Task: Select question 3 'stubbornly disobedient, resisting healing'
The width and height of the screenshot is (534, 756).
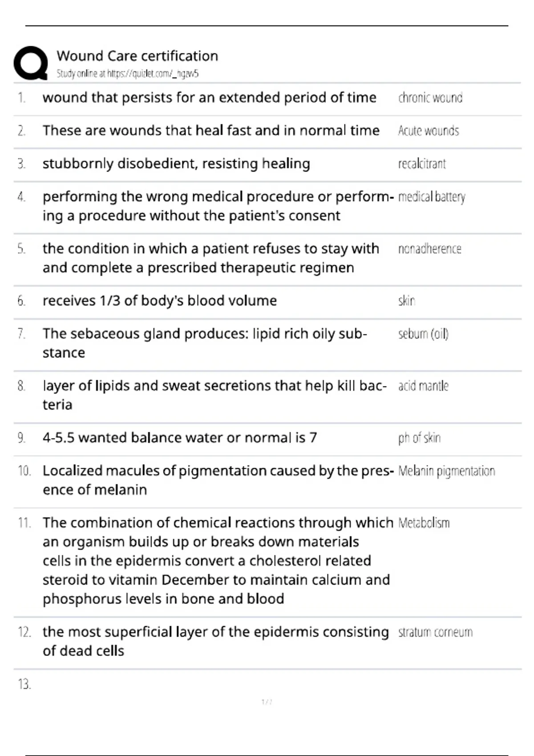Action: tap(176, 164)
